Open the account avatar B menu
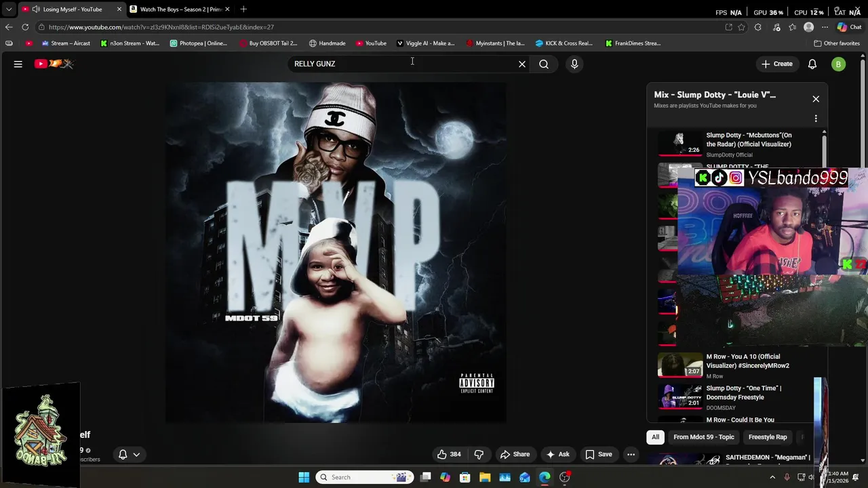 [839, 64]
